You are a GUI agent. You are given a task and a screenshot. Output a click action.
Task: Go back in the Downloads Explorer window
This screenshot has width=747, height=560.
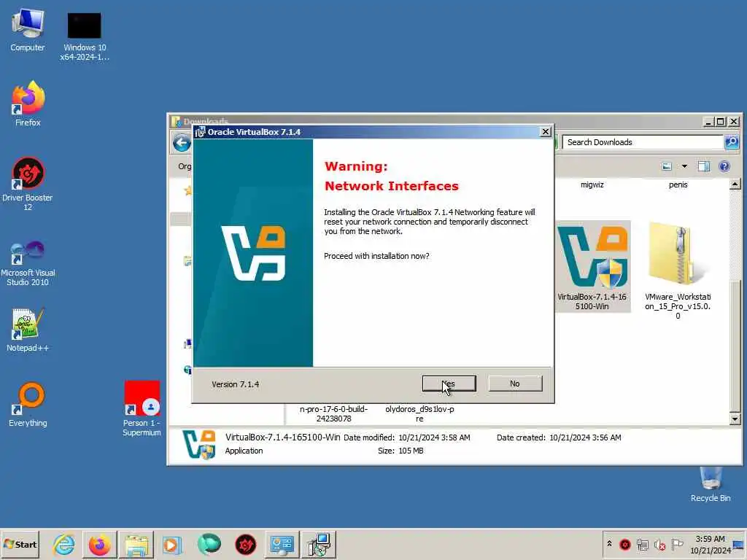point(182,142)
